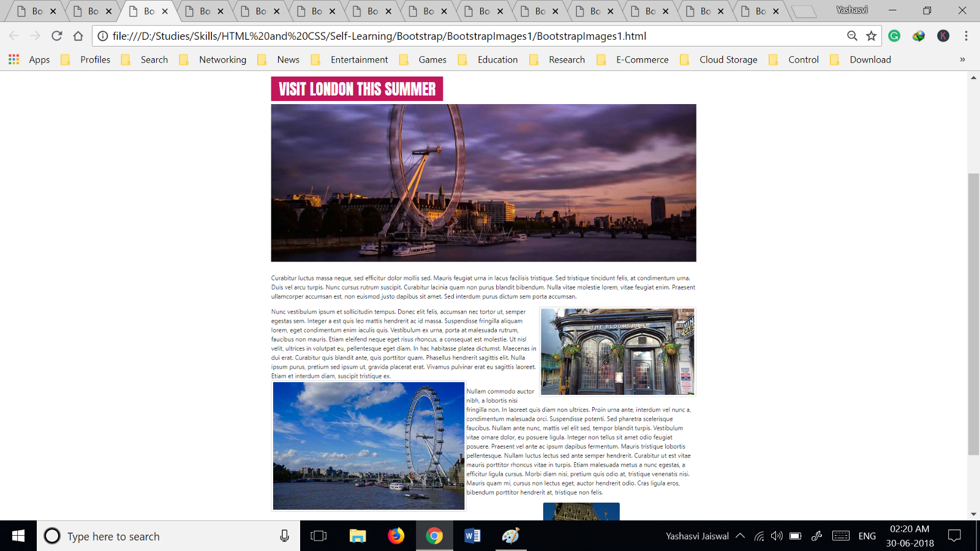The height and width of the screenshot is (551, 980).
Task: Click the London Eye sunset banner image
Action: pyautogui.click(x=484, y=183)
